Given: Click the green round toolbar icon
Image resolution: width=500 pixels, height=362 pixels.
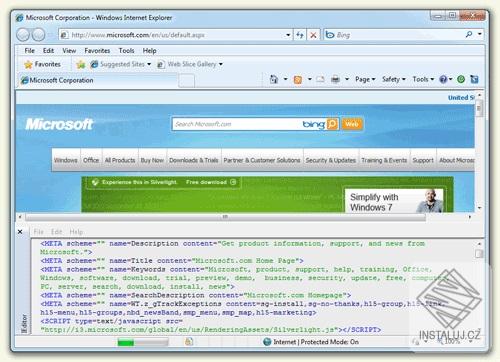Looking at the screenshot, I should tap(461, 79).
